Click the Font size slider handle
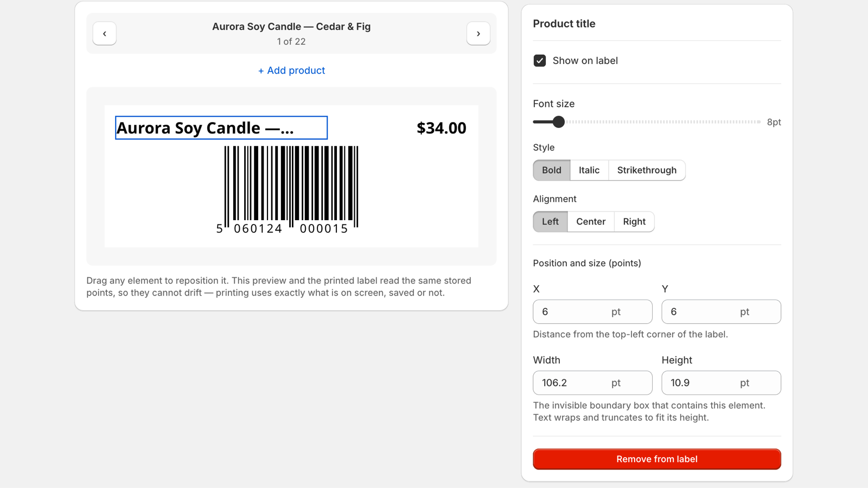Screen dimensions: 868x488 [558, 122]
